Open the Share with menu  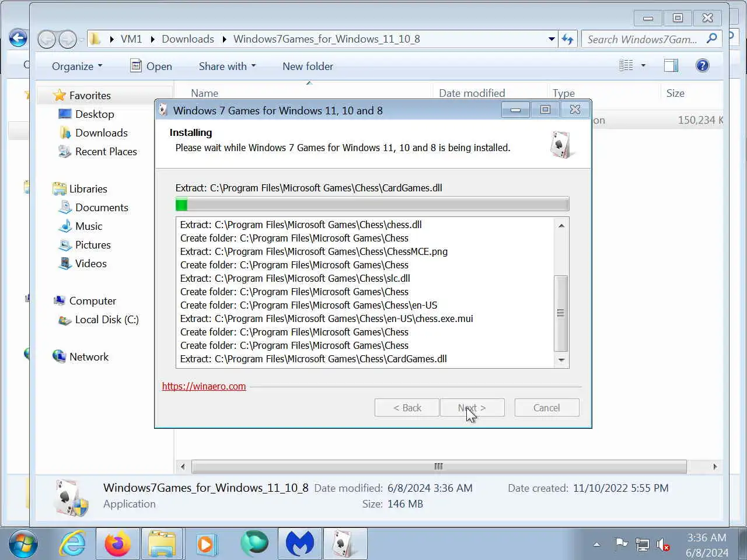click(227, 66)
